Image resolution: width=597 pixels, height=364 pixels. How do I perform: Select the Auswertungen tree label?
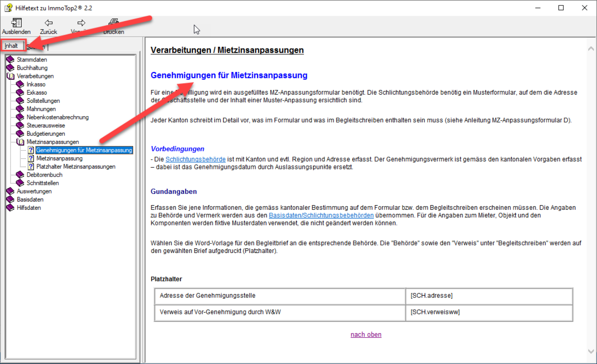point(34,191)
